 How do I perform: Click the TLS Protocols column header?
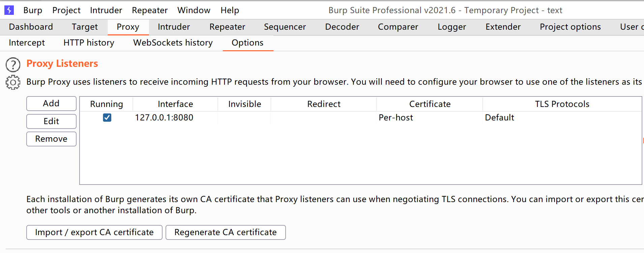click(x=562, y=104)
